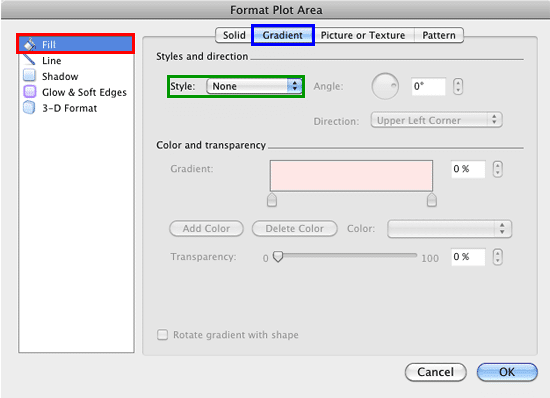Enable Rotate gradient with shape checkbox
This screenshot has width=550, height=398.
pos(162,335)
